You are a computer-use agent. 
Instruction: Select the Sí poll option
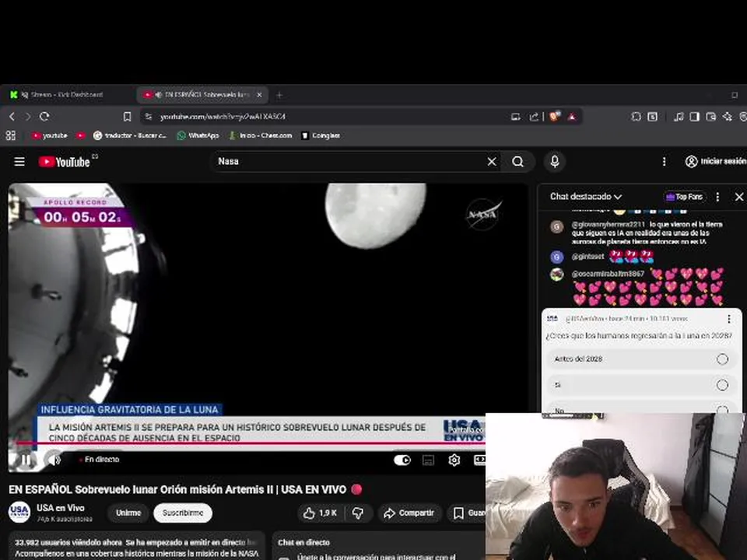[642, 385]
